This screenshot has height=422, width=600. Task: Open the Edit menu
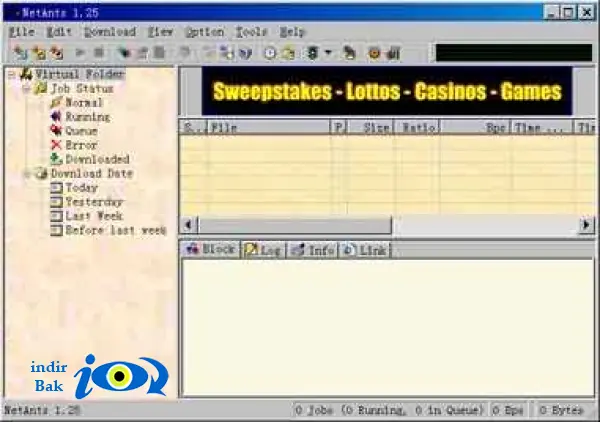coord(59,32)
